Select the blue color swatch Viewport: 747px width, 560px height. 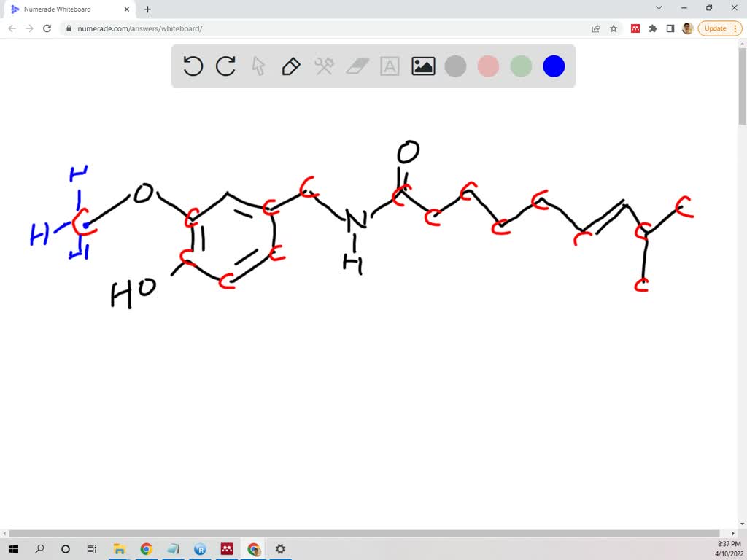coord(553,66)
